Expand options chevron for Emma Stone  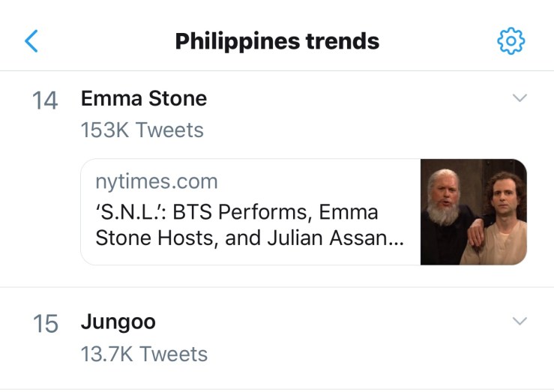tap(519, 98)
